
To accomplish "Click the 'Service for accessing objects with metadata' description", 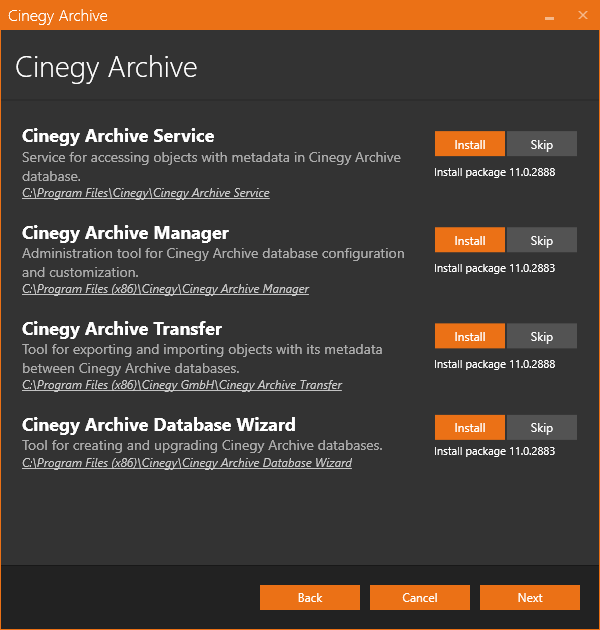I will [x=211, y=167].
